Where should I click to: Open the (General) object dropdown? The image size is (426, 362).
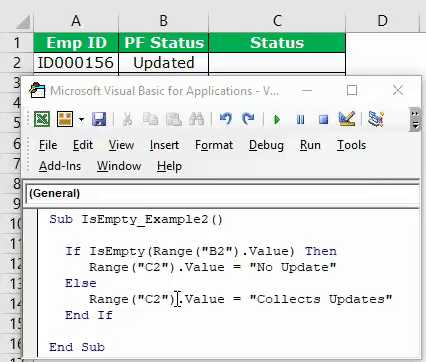pyautogui.click(x=222, y=194)
